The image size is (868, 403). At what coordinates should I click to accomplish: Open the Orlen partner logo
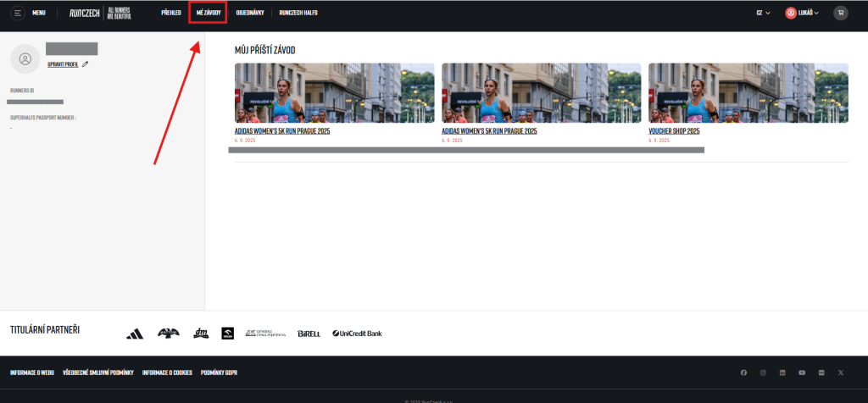click(x=227, y=333)
